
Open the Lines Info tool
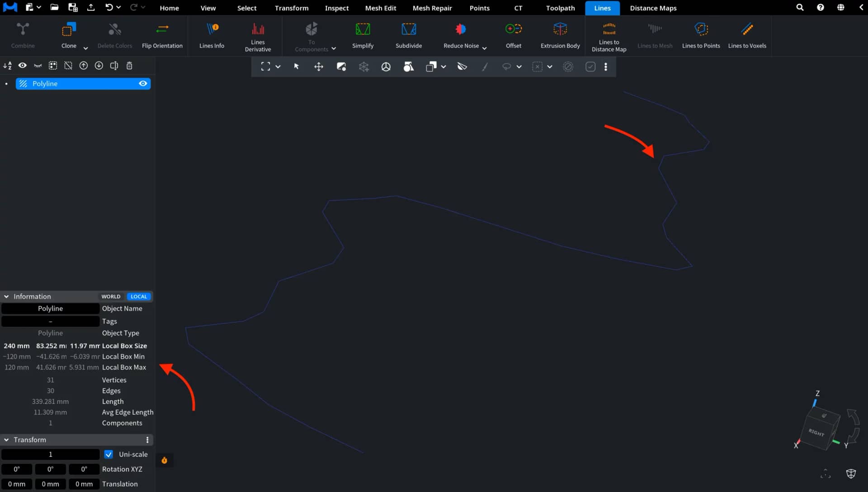(212, 36)
